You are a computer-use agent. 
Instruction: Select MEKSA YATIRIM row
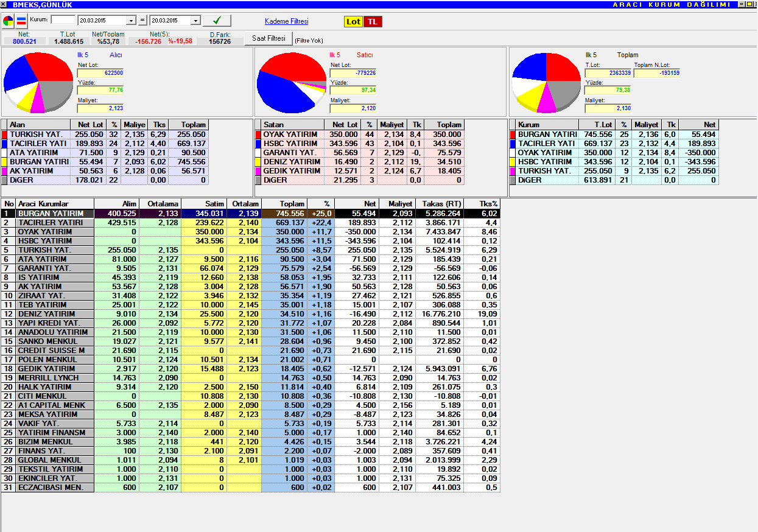[251, 415]
